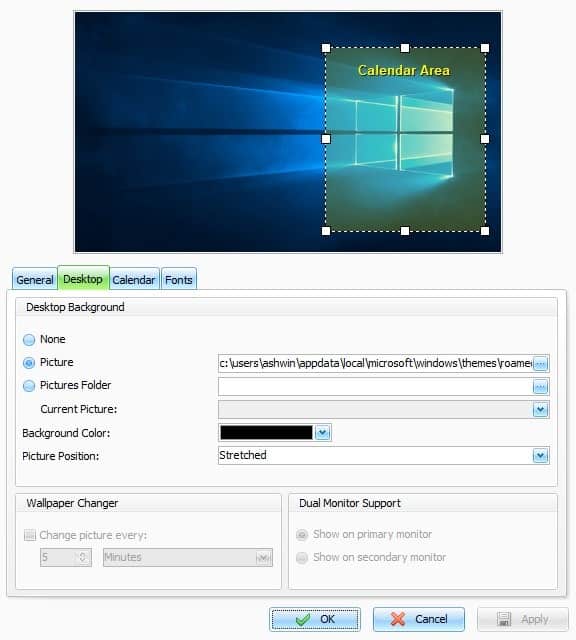This screenshot has width=576, height=640.
Task: Confirm settings with the OK button
Action: [315, 619]
